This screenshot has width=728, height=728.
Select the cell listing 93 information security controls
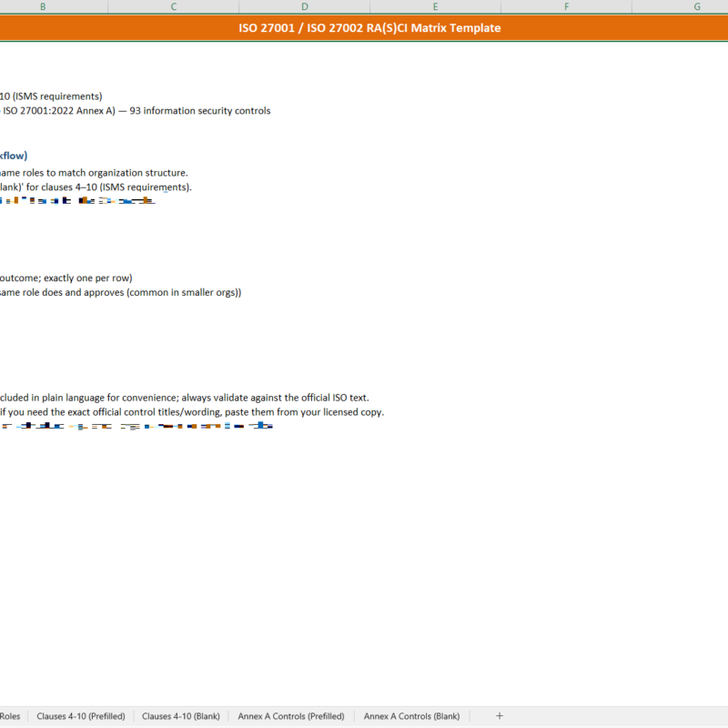(136, 110)
